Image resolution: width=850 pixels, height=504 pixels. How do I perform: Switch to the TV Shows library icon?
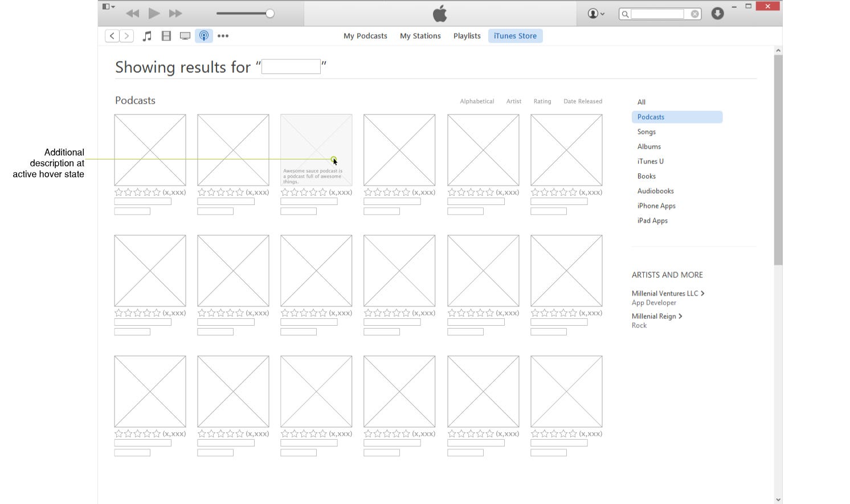pos(185,36)
